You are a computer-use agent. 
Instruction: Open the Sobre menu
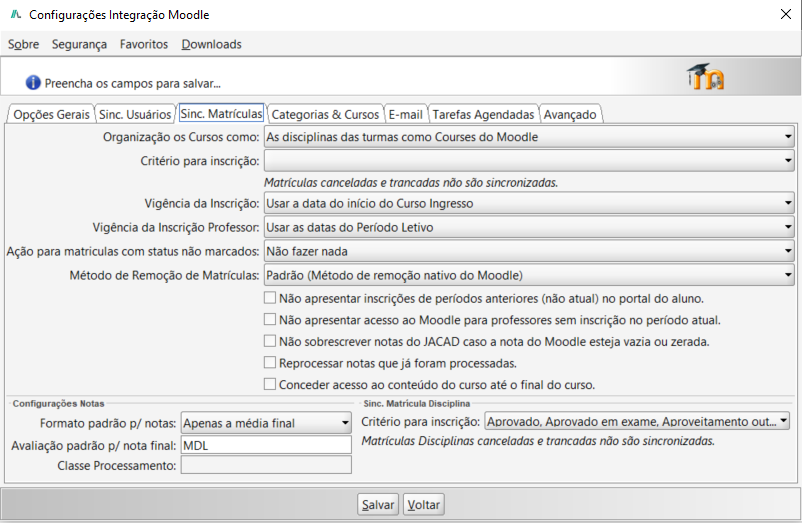[x=24, y=44]
